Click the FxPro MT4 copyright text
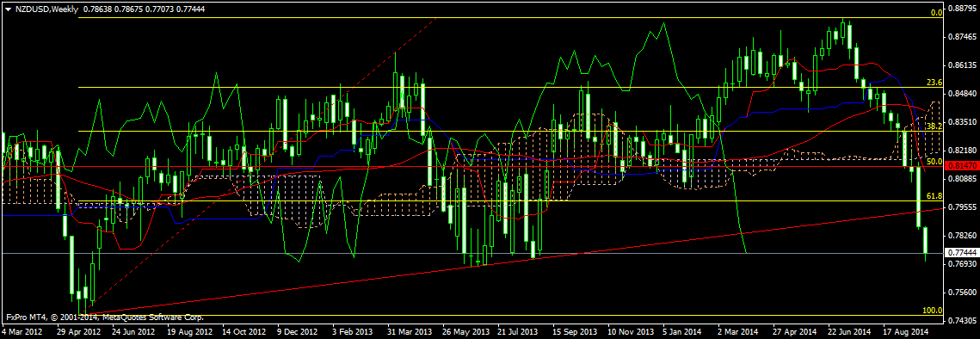The image size is (980, 339). click(104, 317)
